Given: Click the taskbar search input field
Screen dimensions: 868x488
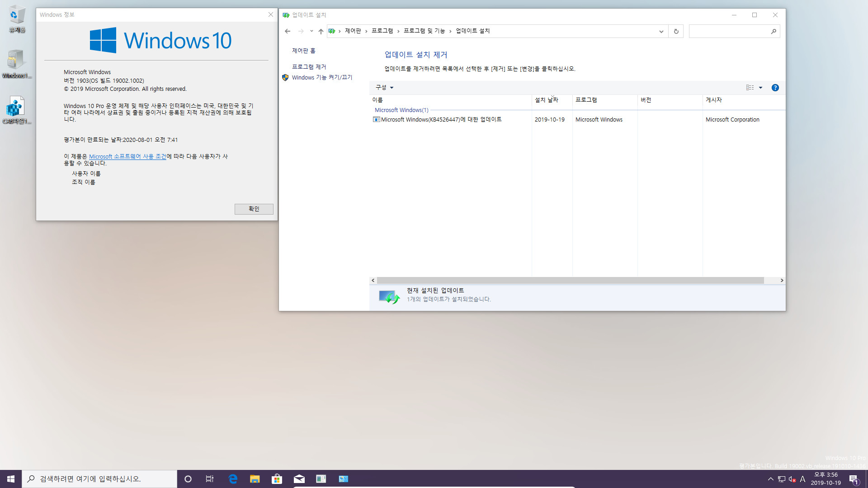Looking at the screenshot, I should (x=99, y=479).
